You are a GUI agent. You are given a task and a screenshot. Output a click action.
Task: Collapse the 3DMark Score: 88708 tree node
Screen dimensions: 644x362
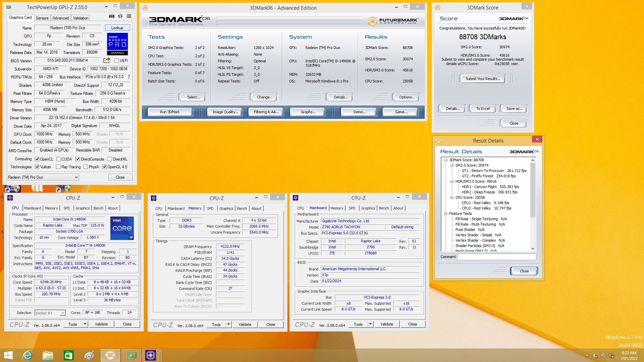point(446,160)
